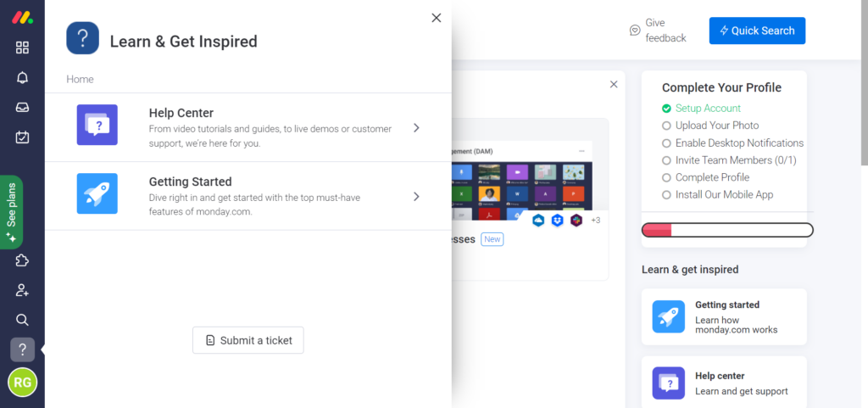The height and width of the screenshot is (408, 868).
Task: Click the search magnifier icon in sidebar
Action: tap(22, 320)
